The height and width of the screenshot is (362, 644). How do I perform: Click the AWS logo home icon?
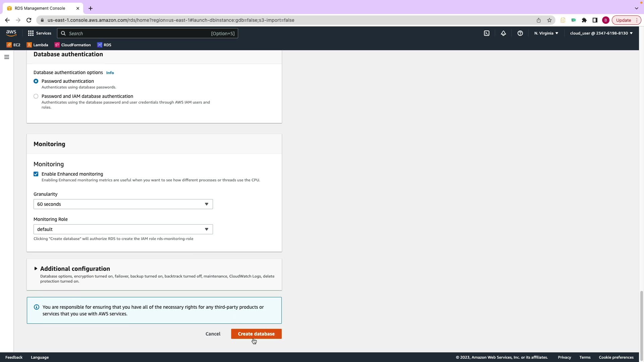11,33
